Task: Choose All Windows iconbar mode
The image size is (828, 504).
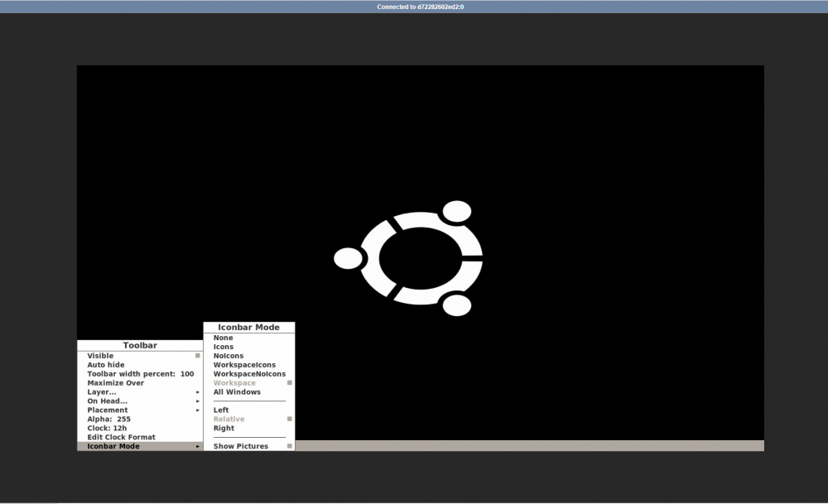Action: click(x=248, y=392)
